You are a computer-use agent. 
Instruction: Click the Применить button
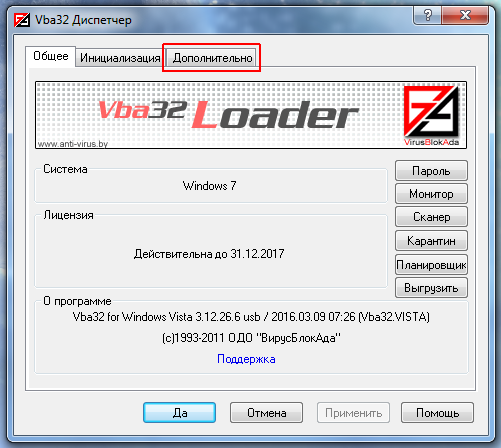pos(353,413)
